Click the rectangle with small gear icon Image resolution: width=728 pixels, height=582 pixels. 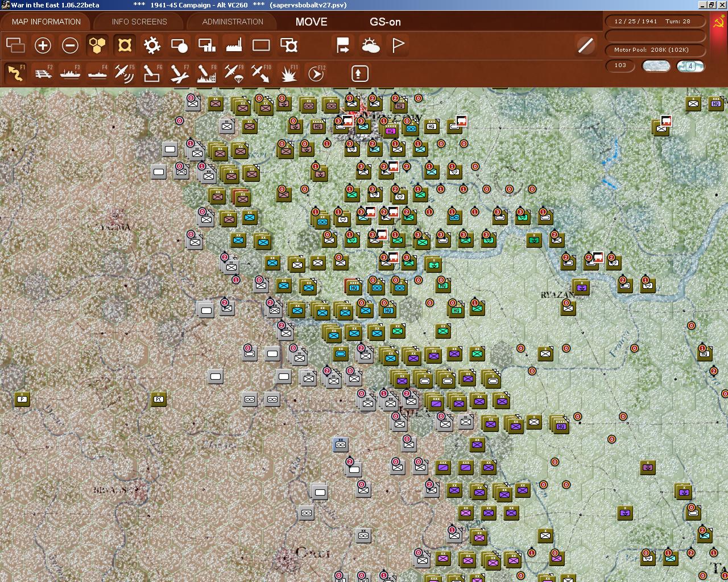(x=289, y=45)
